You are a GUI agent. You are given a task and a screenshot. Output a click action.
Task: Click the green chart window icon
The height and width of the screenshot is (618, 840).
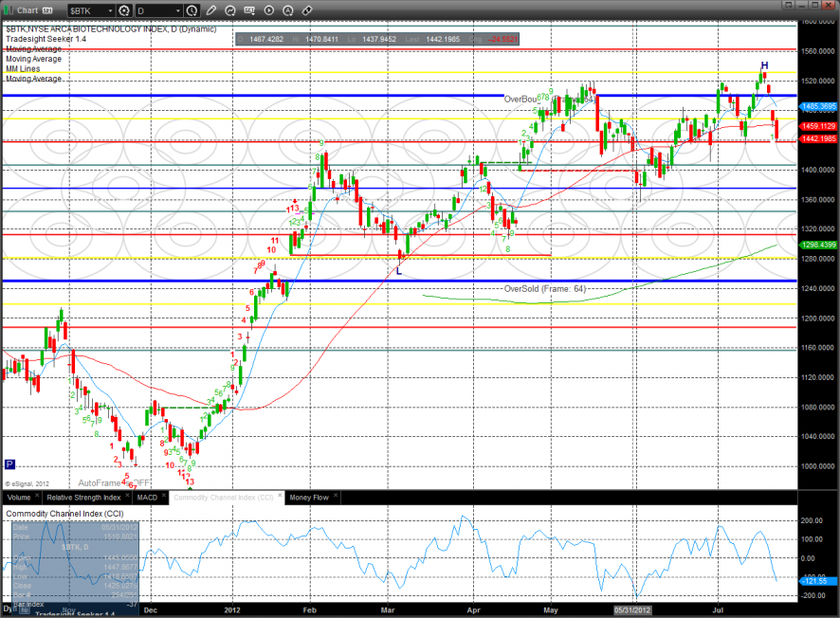(9, 10)
